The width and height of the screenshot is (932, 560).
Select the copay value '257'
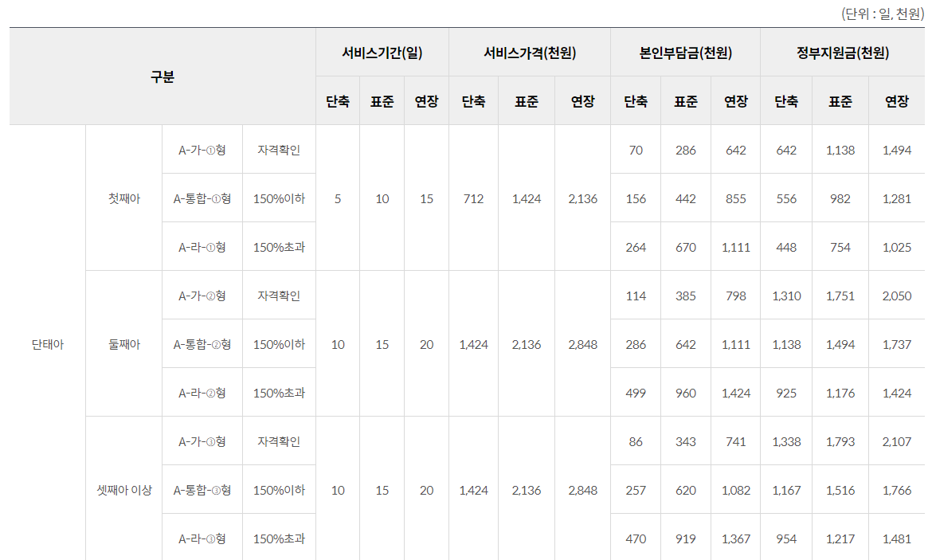(x=636, y=490)
